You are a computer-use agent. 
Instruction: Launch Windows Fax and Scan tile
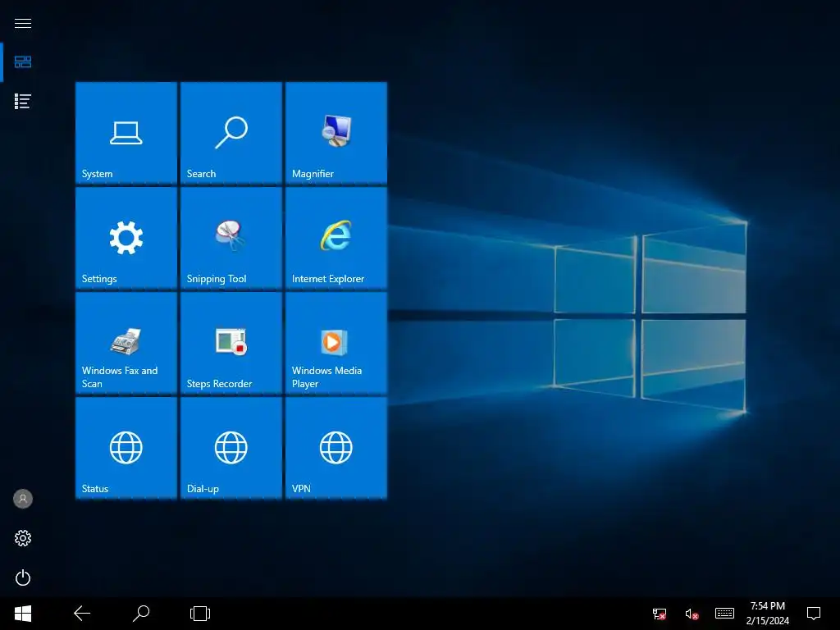click(x=126, y=343)
